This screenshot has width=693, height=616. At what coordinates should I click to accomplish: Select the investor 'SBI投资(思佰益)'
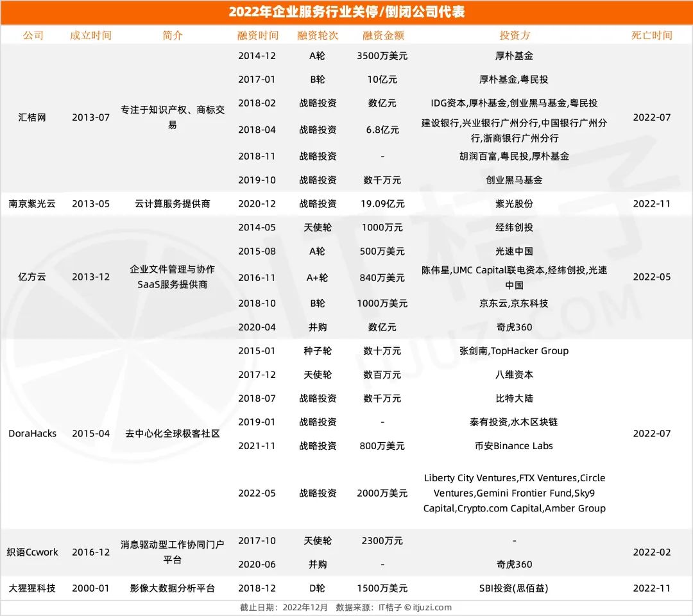coord(514,588)
